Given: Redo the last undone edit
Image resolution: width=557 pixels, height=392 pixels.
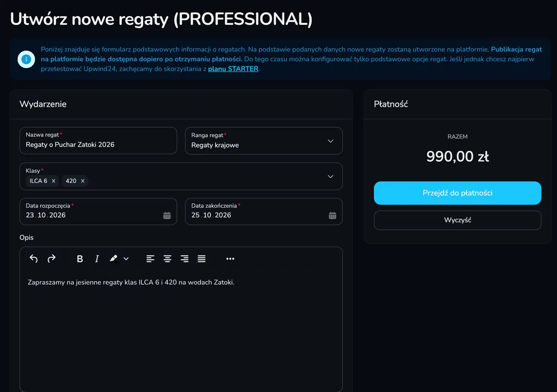Looking at the screenshot, I should click(52, 259).
